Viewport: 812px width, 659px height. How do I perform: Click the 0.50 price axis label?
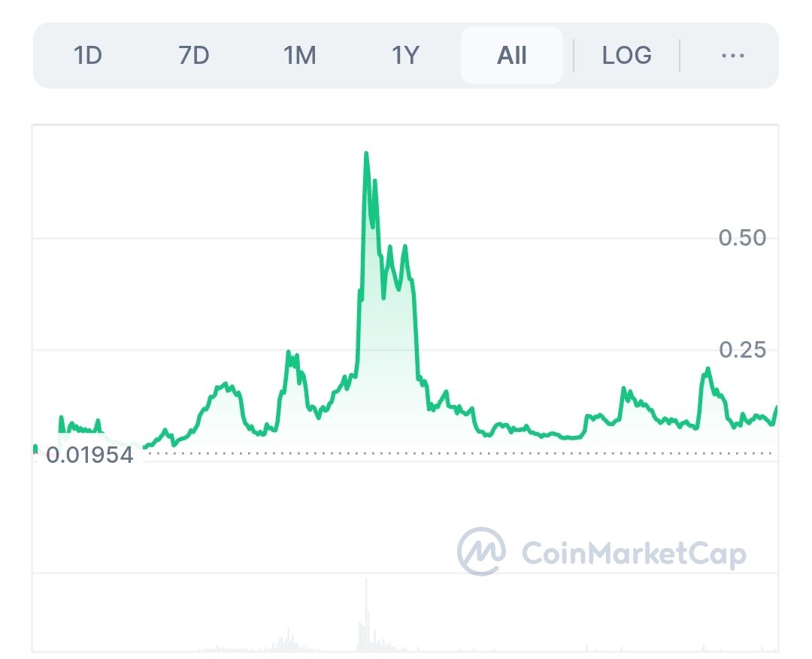[742, 237]
